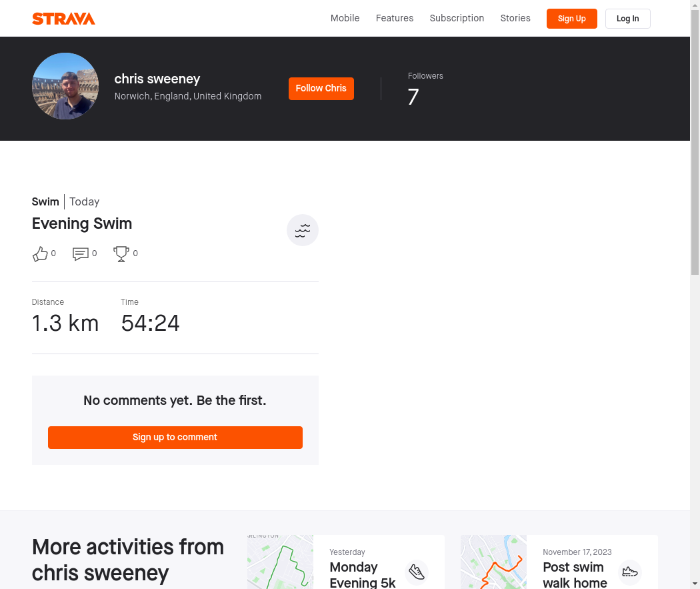Screen dimensions: 700x589
Task: Open comments via the speech bubble icon
Action: pos(81,253)
